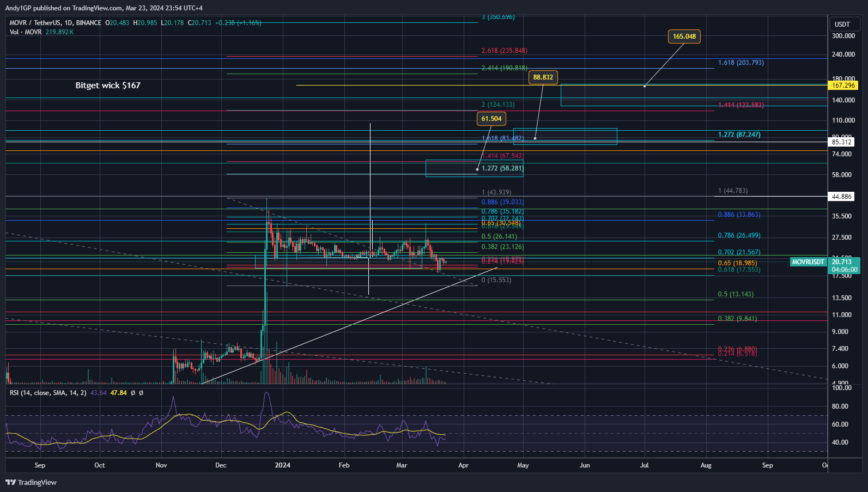Click the 0.5 (13.143) fib label

736,294
